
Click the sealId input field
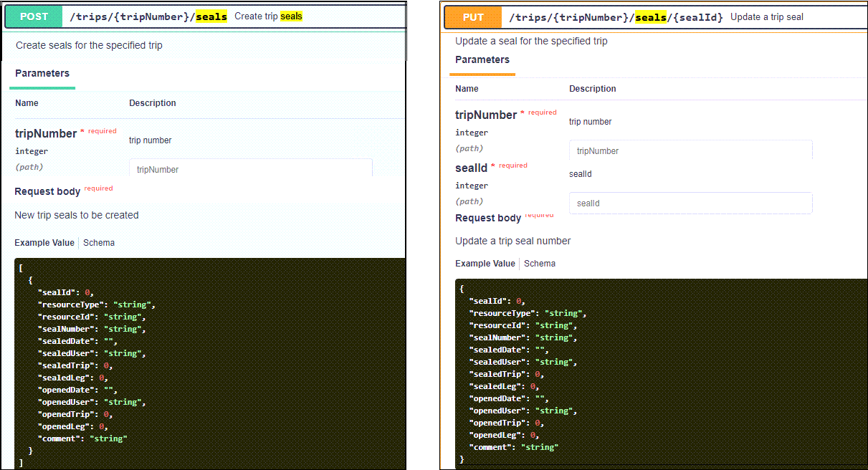tap(690, 203)
